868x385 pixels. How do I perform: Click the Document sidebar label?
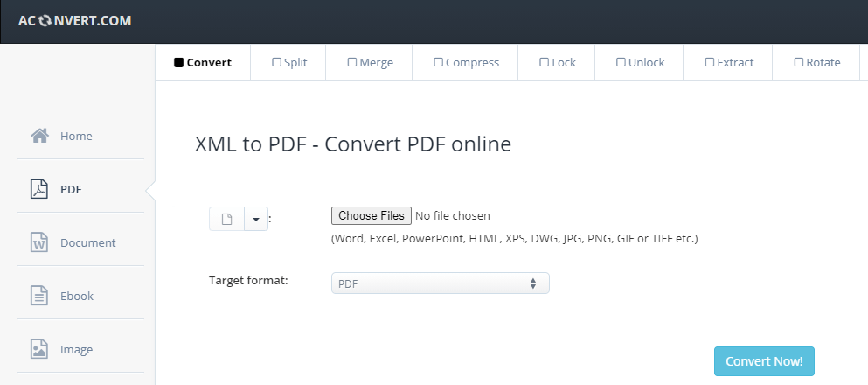click(x=87, y=242)
